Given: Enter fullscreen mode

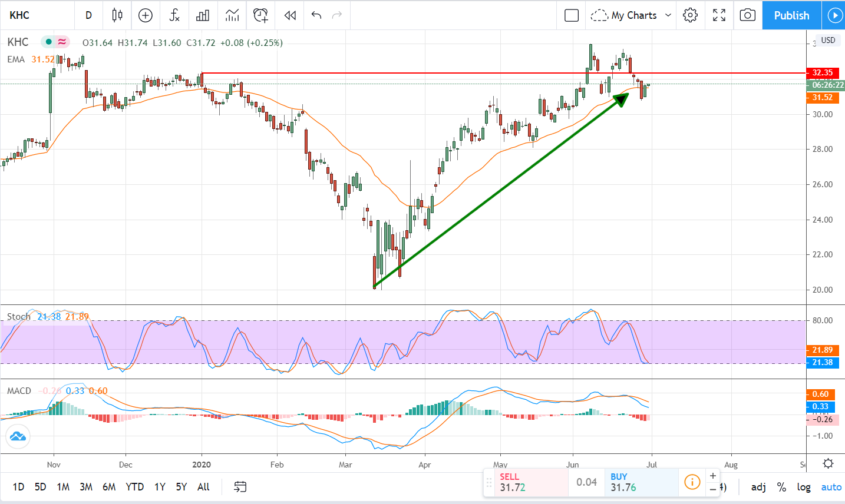Looking at the screenshot, I should [719, 15].
